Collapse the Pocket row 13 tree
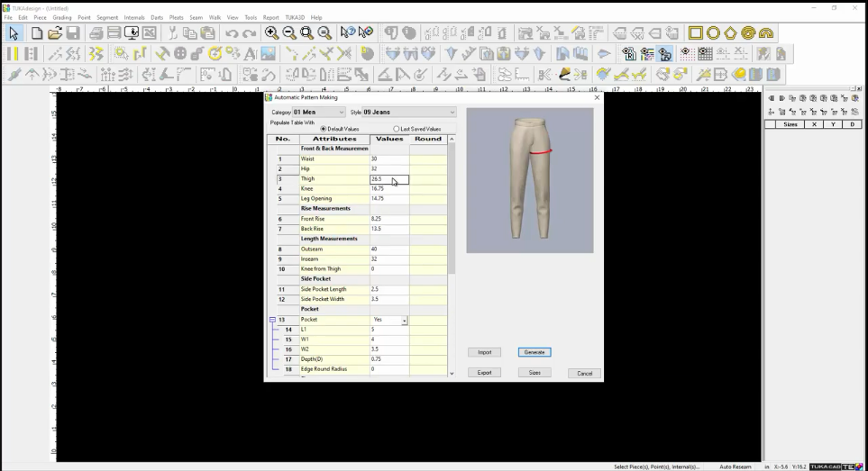The height and width of the screenshot is (471, 868). pyautogui.click(x=272, y=320)
